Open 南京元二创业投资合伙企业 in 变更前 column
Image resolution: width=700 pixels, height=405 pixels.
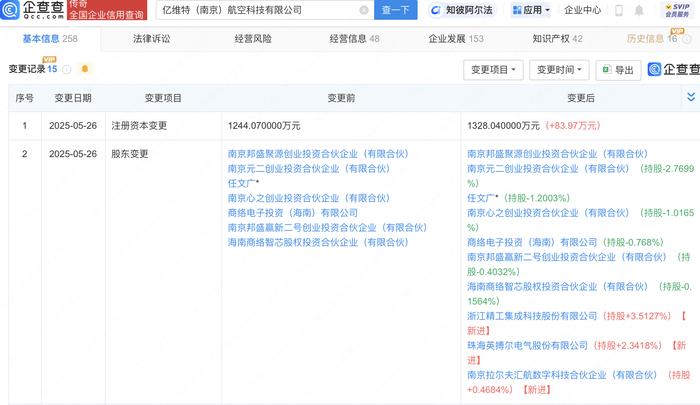[x=309, y=169]
